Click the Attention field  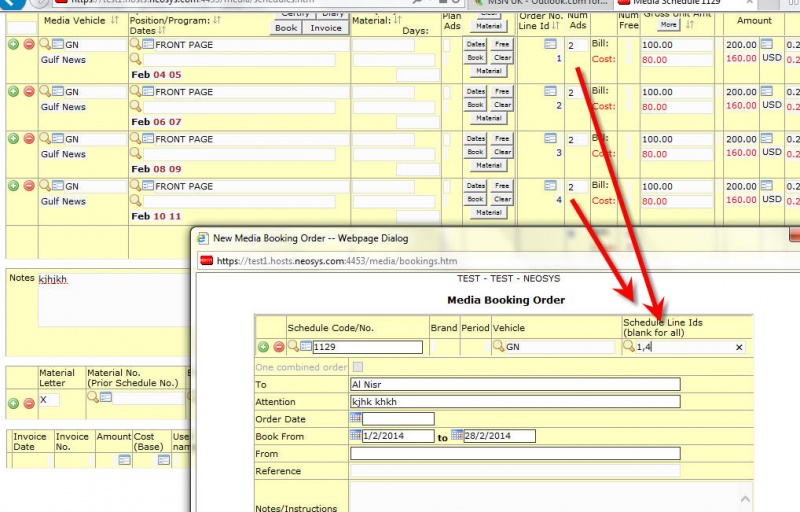click(515, 401)
